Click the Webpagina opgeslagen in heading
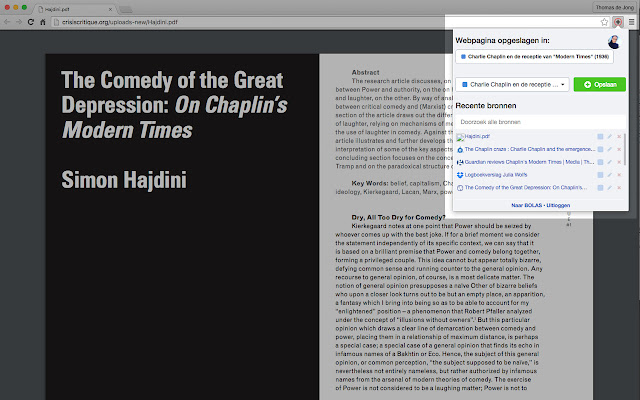The width and height of the screenshot is (640, 400). point(502,40)
